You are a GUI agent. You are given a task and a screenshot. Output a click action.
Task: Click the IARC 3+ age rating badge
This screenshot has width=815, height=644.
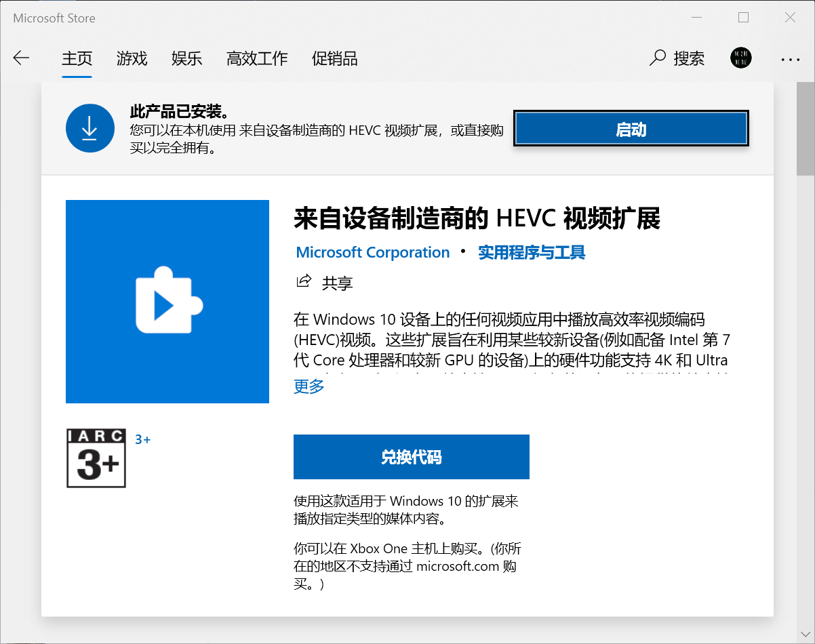point(96,458)
